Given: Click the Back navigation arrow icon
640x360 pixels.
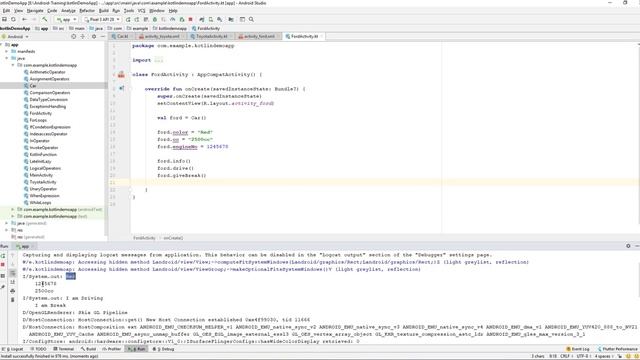Looking at the screenshot, I should pos(24,19).
